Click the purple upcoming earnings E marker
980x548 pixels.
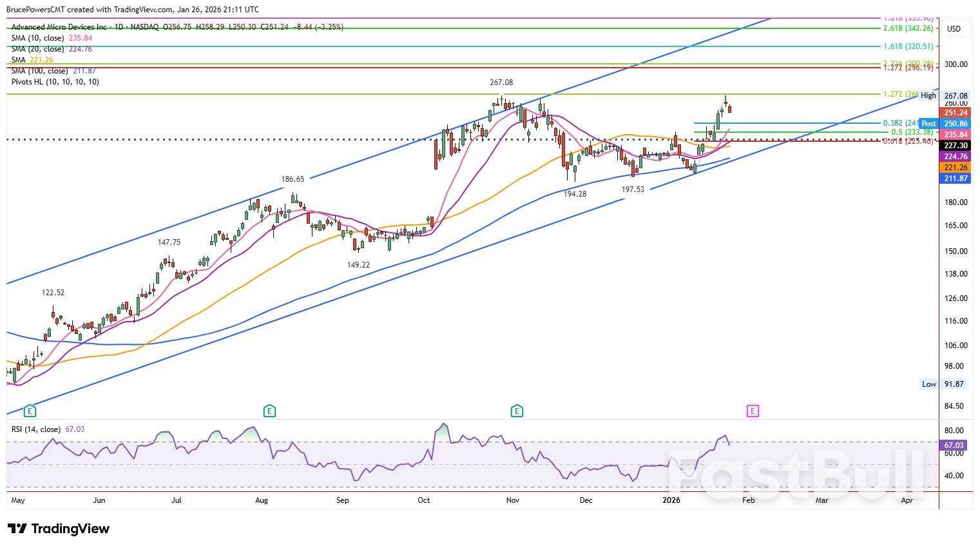753,411
